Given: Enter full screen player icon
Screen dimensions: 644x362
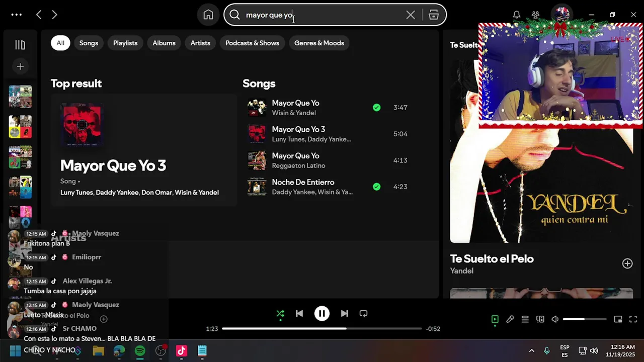Looking at the screenshot, I should tap(633, 319).
